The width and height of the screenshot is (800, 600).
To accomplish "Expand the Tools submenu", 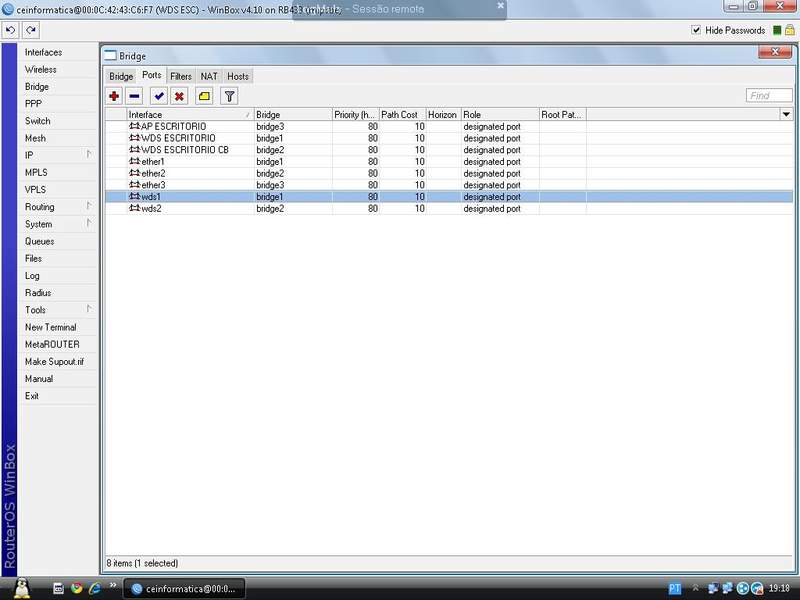I will coord(89,309).
